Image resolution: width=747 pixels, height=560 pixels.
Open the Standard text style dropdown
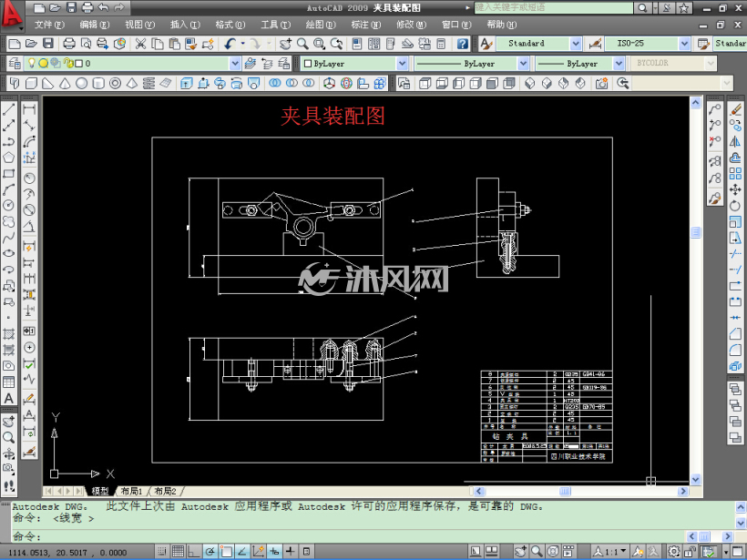tap(576, 44)
